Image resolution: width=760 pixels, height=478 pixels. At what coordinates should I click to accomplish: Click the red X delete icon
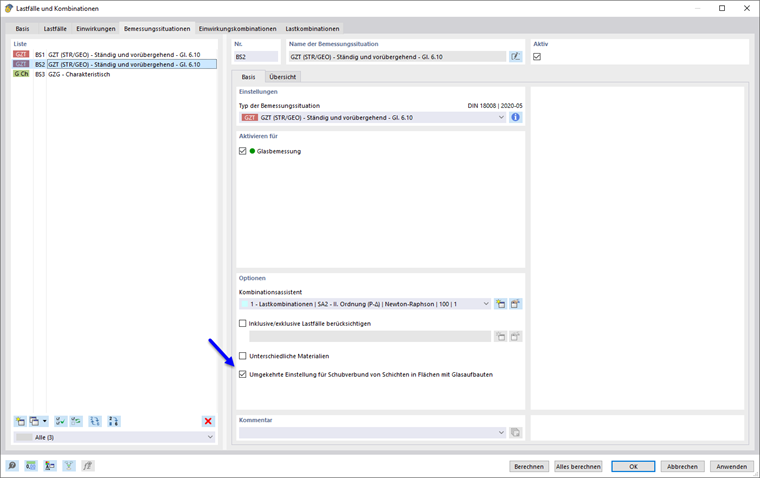pyautogui.click(x=208, y=421)
